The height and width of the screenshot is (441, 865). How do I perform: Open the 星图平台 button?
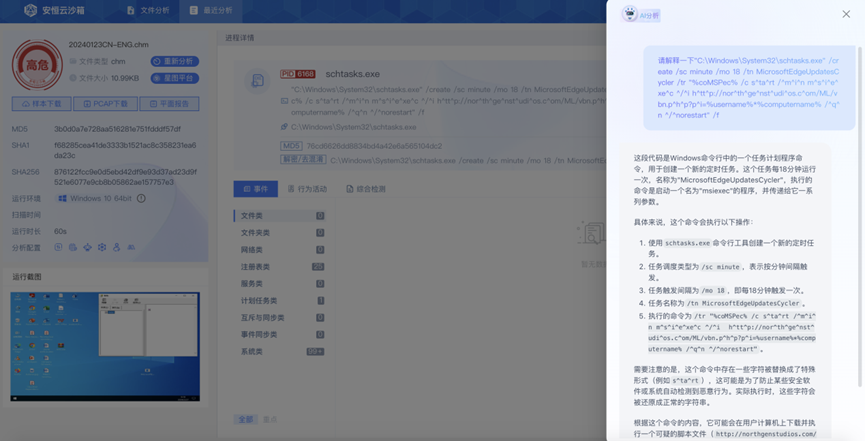pos(175,77)
